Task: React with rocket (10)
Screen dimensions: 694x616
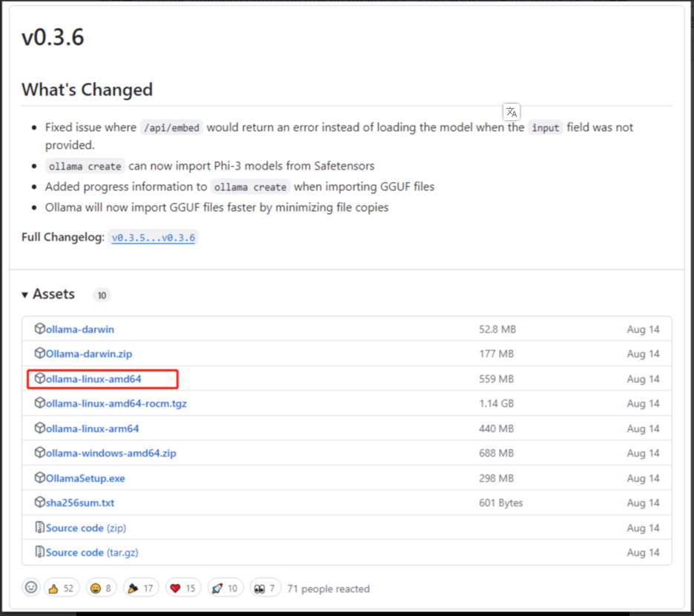Action: point(225,588)
